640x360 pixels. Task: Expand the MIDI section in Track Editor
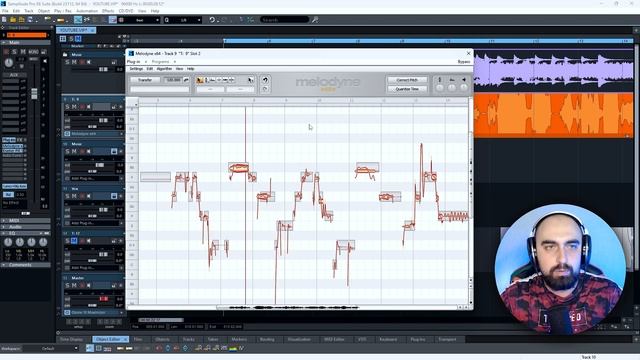point(25,220)
